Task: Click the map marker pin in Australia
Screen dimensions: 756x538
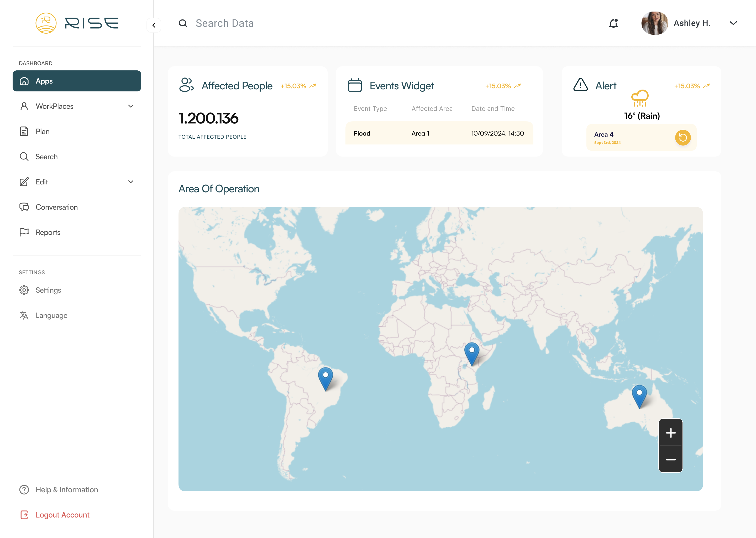Action: click(x=639, y=396)
